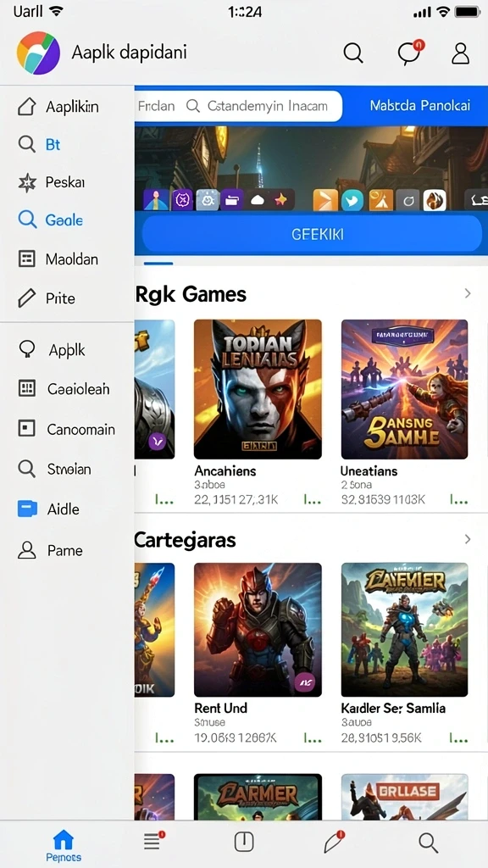Open search from the header magnifier icon

coord(353,53)
